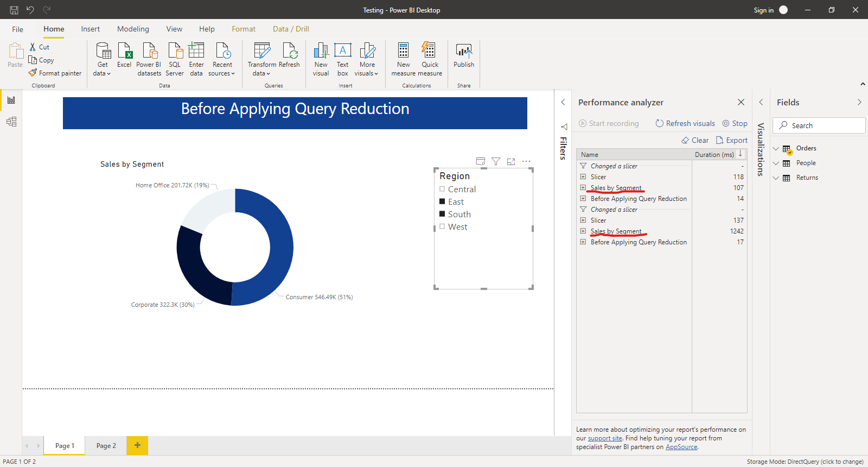868x467 pixels.
Task: Publish the report
Action: pos(464,55)
